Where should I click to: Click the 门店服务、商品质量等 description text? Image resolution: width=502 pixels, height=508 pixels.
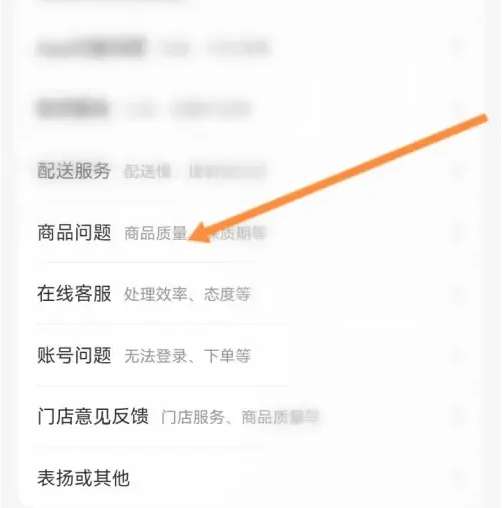[x=240, y=417]
